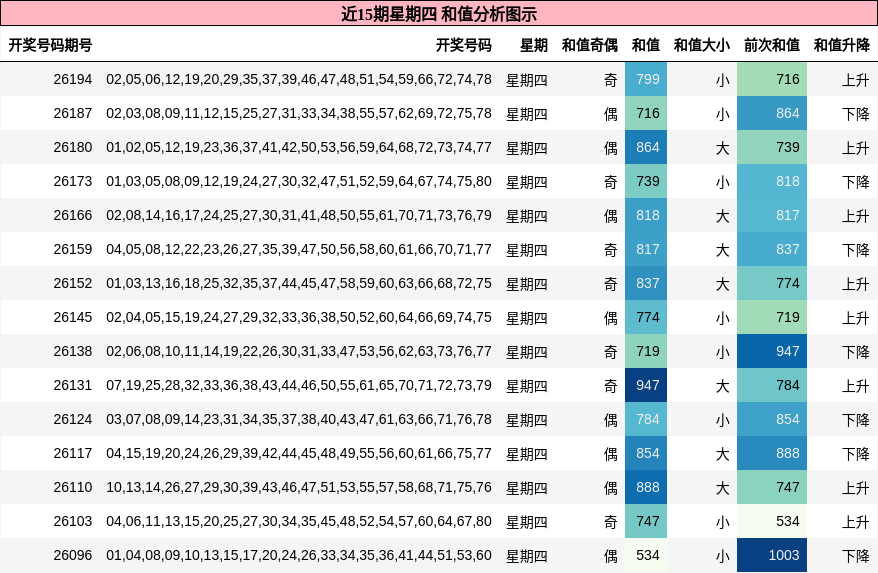This screenshot has width=878, height=573.
Task: Click the 奇 parity cell in row 26131
Action: 610,386
